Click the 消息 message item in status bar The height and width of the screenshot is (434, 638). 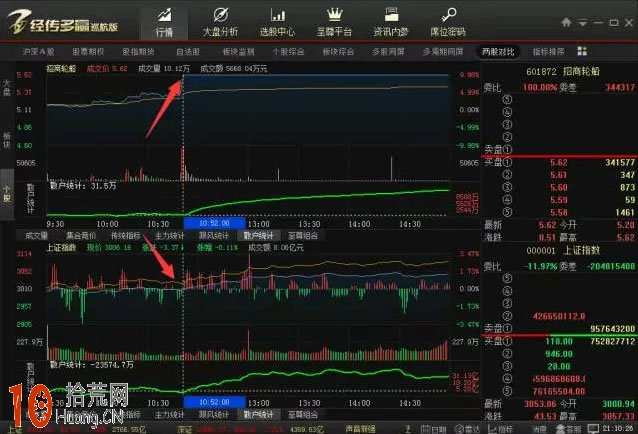(540, 429)
